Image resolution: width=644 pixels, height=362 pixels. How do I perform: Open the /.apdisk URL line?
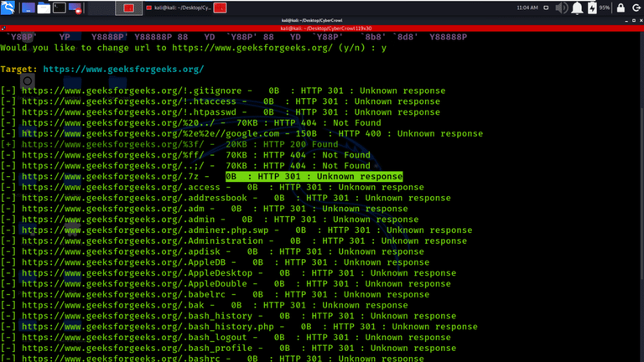coord(121,251)
